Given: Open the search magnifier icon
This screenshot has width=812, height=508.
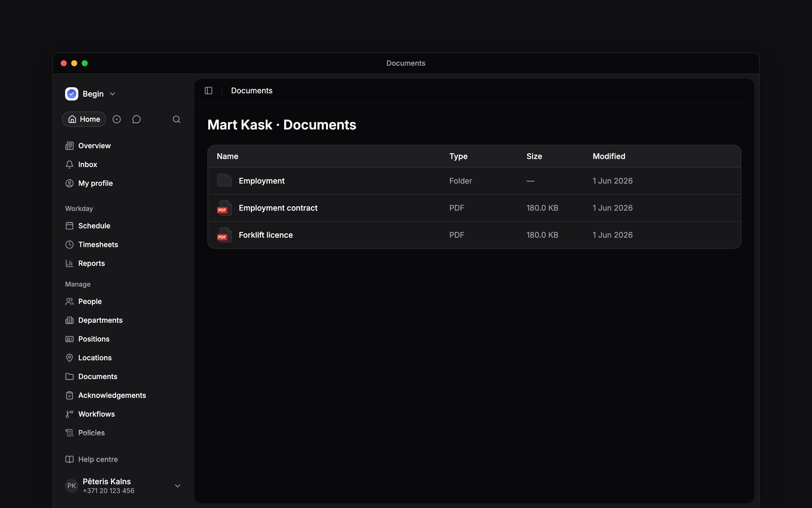Looking at the screenshot, I should 177,119.
